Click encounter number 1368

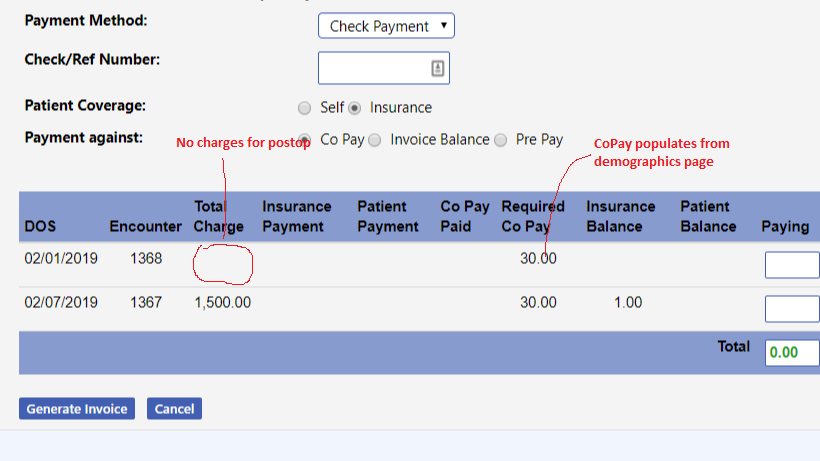click(146, 258)
